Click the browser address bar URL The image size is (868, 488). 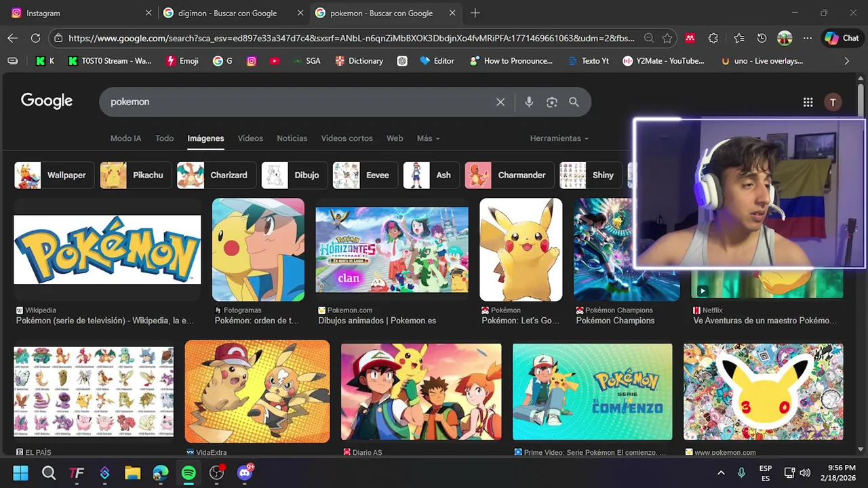point(351,38)
